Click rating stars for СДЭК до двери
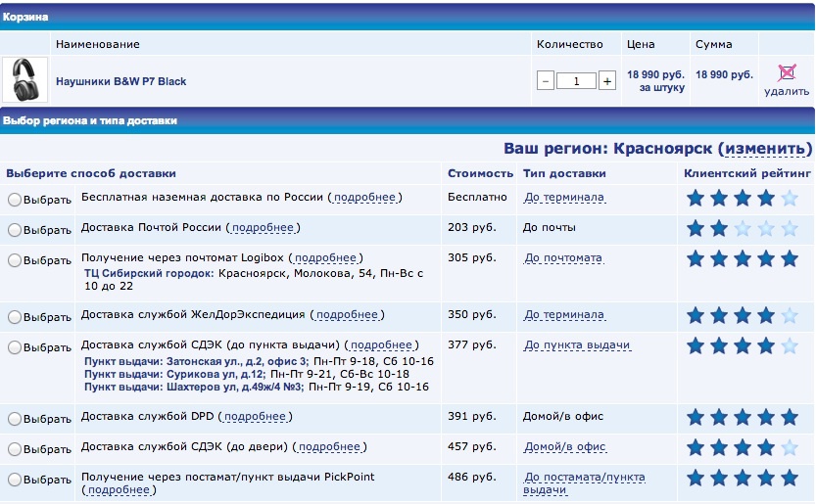816x504 pixels. pyautogui.click(x=743, y=447)
